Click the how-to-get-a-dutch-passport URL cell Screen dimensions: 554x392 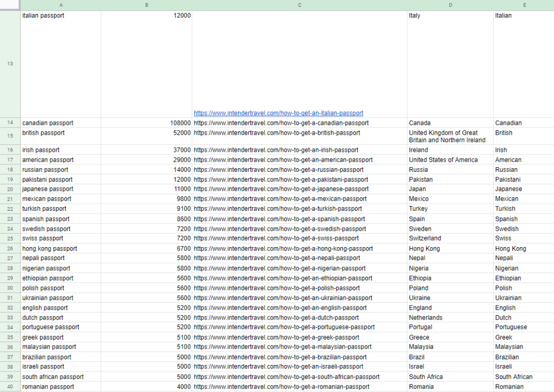[x=300, y=317]
